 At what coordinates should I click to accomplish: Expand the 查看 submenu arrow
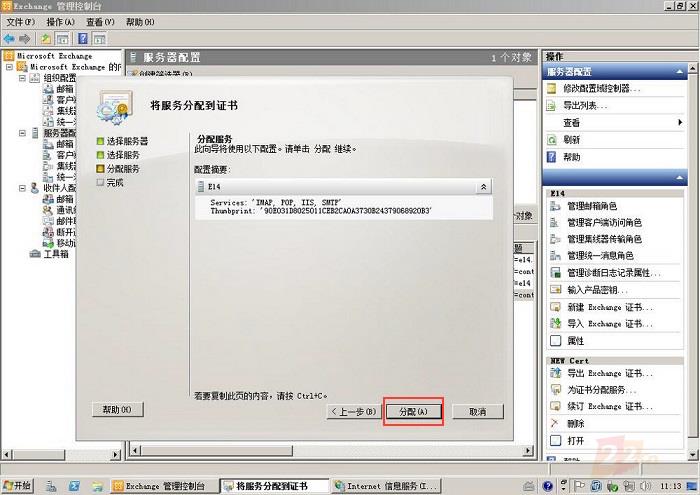(x=680, y=122)
